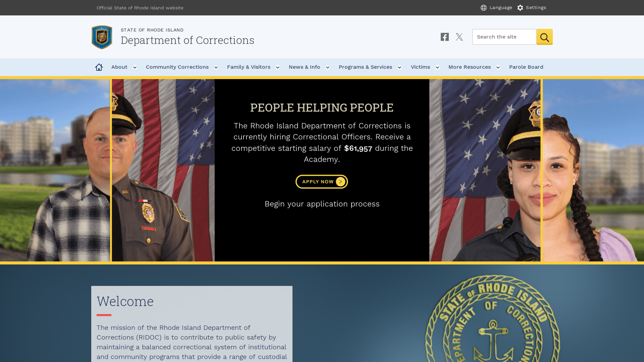
Task: Expand the More Resources submenu chevron
Action: click(x=498, y=67)
